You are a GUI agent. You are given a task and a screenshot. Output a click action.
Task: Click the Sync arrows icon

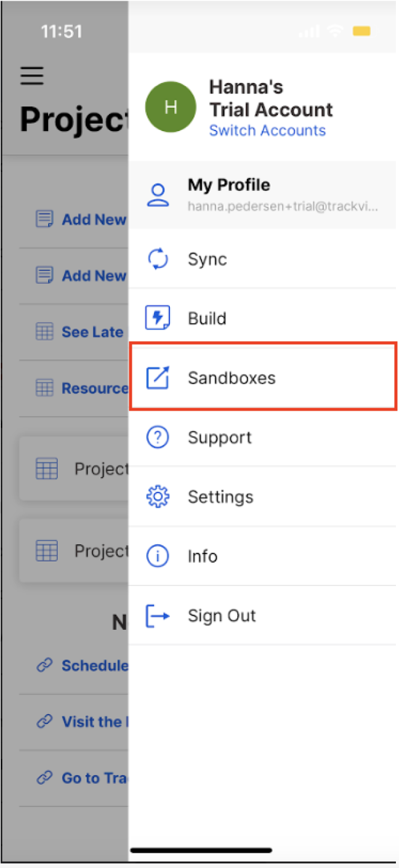tap(158, 259)
